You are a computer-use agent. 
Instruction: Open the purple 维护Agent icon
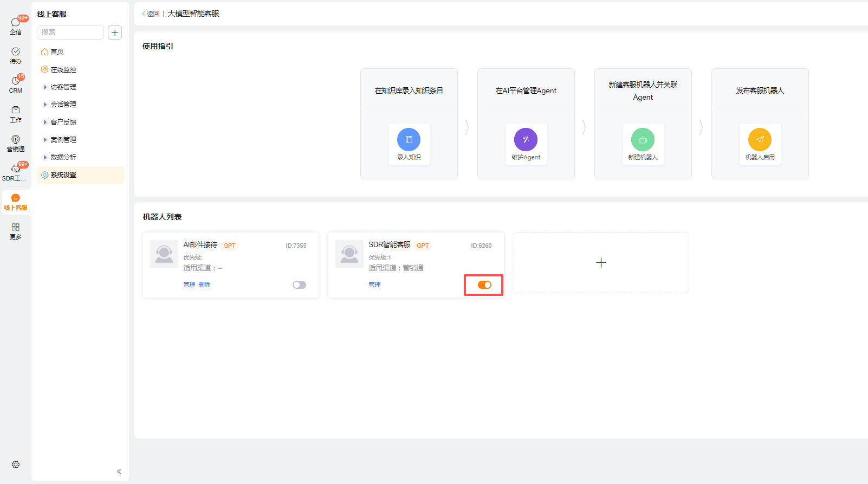pos(526,140)
